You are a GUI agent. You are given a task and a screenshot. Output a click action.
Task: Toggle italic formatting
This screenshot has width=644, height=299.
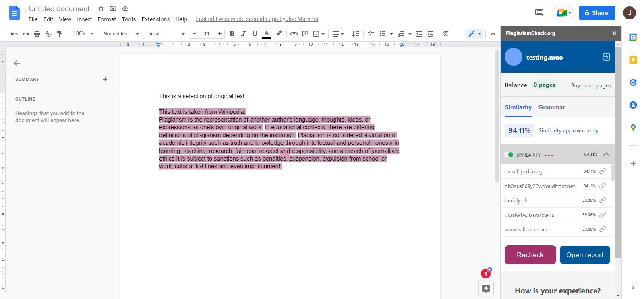pos(243,34)
